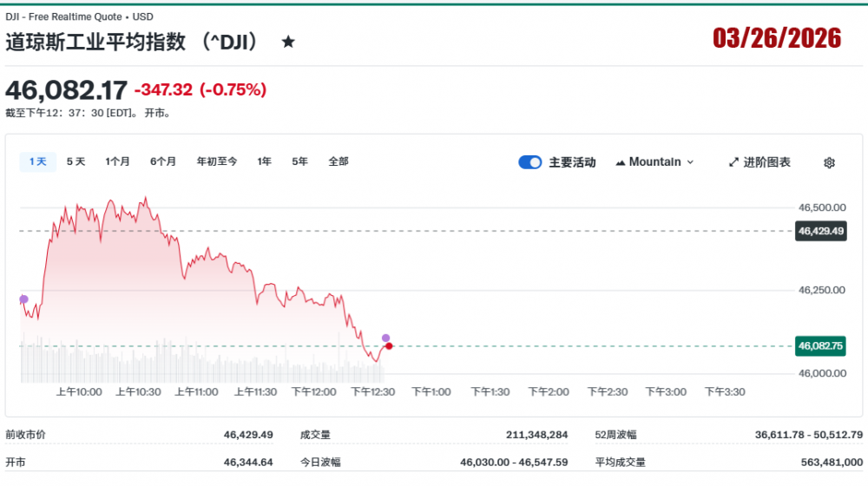This screenshot has height=486, width=868.
Task: Toggle the 主要活动 switch off
Action: [530, 162]
